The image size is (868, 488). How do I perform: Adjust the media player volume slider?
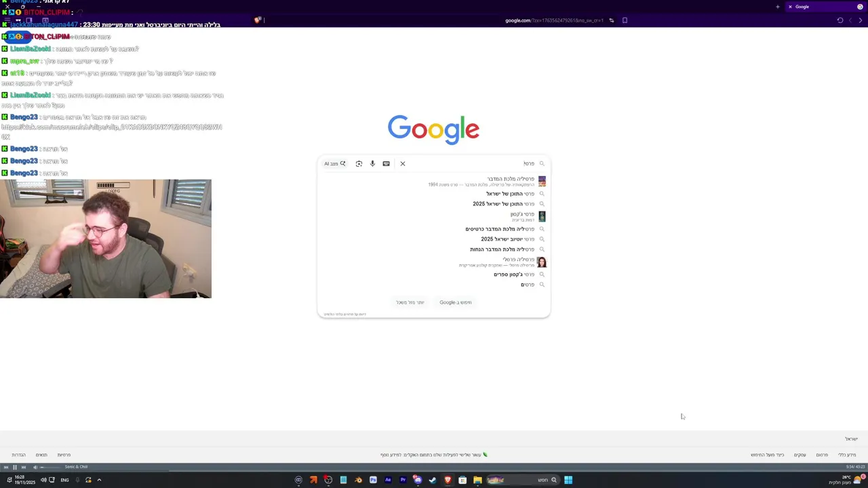click(51, 467)
